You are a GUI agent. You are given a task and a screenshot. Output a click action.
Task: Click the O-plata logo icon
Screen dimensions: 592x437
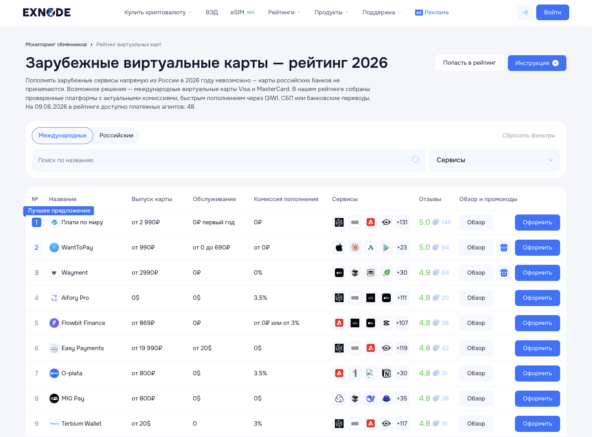click(54, 373)
